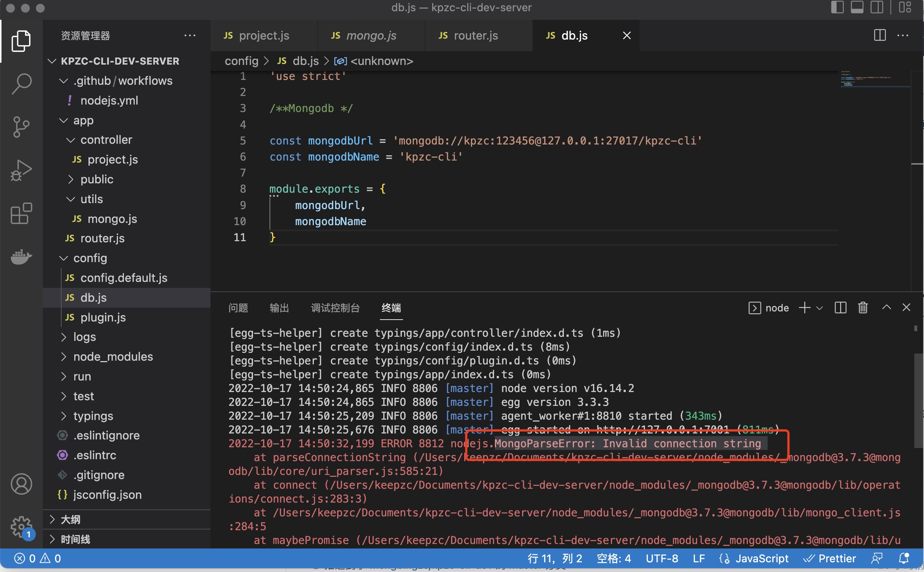Maximize the terminal panel size

pos(887,307)
